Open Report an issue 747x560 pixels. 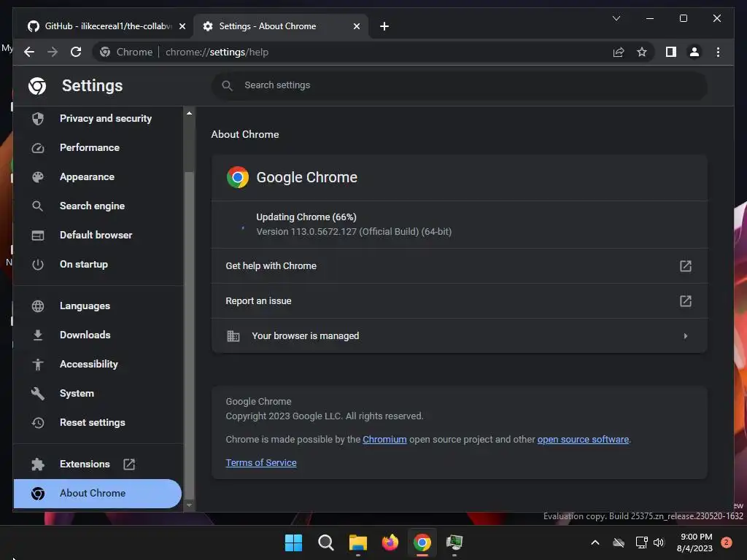pyautogui.click(x=460, y=301)
